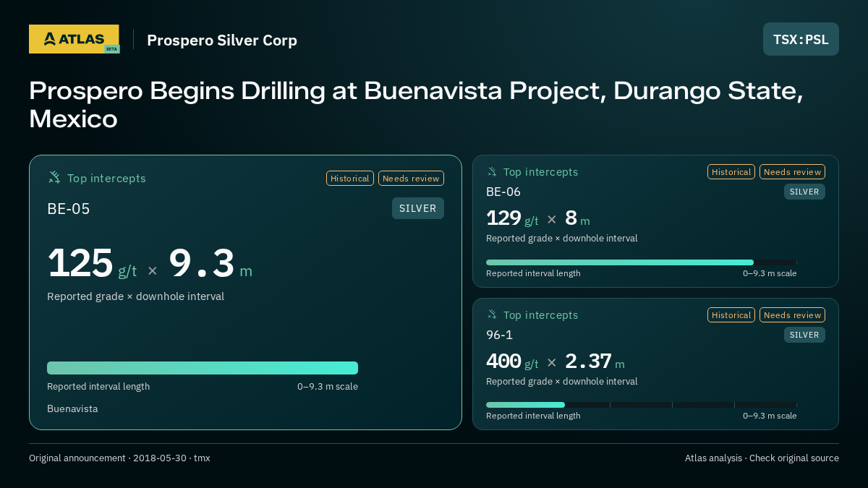The height and width of the screenshot is (488, 868).
Task: Click the 96-1 interval length bar
Action: click(642, 405)
